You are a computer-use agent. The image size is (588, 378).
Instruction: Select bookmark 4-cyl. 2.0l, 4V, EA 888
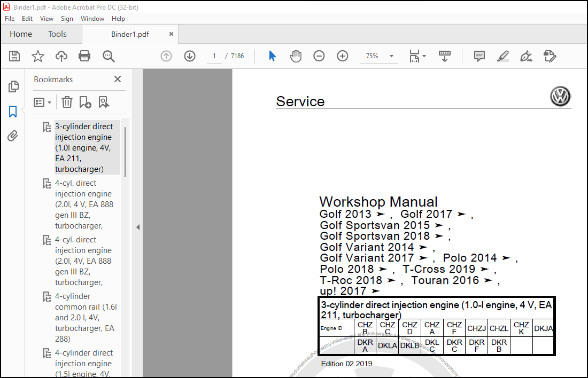(84, 261)
